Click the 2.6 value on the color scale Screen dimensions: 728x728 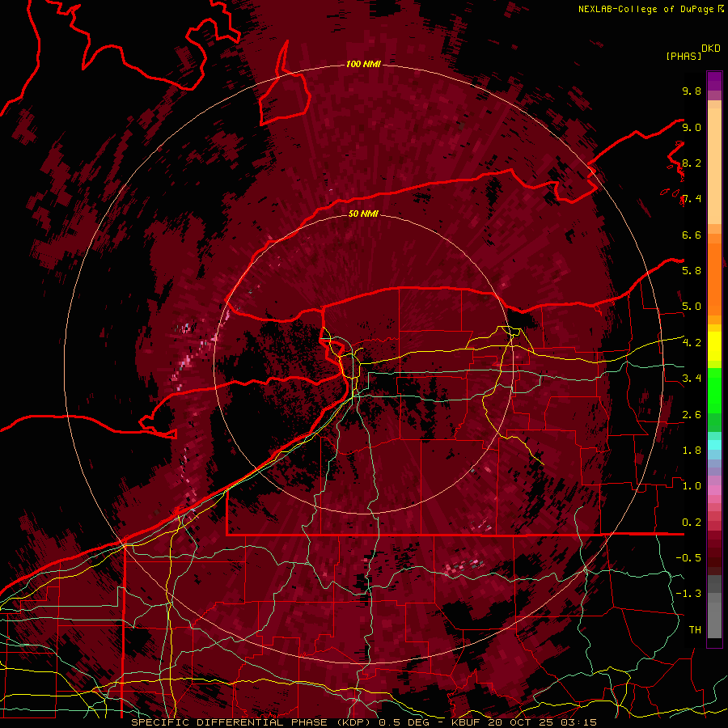692,415
